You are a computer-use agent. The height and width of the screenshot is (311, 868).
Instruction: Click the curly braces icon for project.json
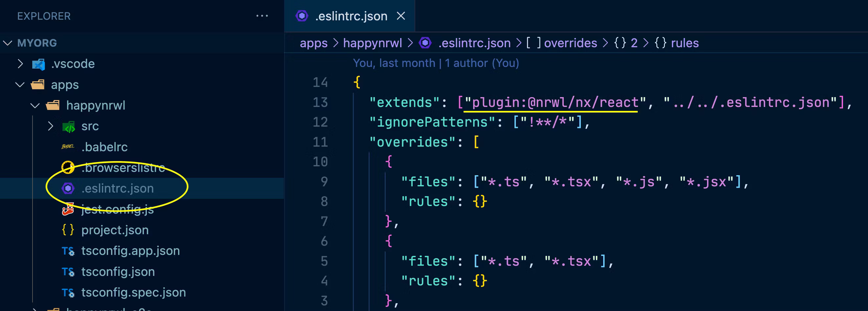pyautogui.click(x=68, y=230)
